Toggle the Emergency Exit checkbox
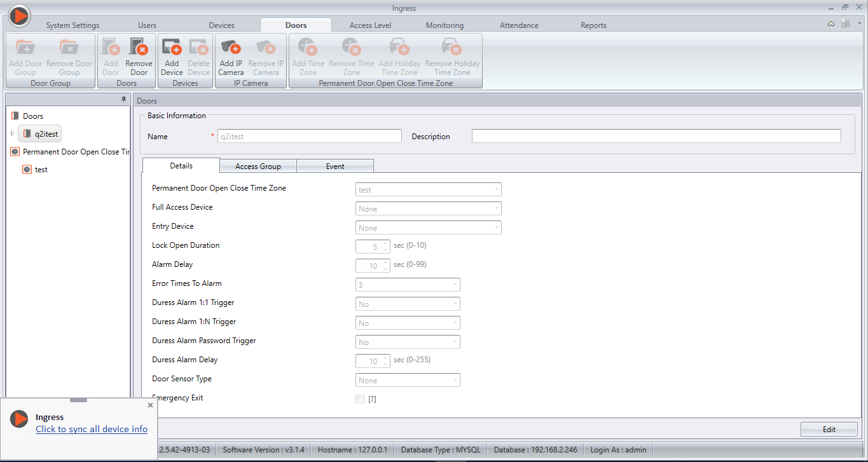The image size is (868, 462). (360, 399)
